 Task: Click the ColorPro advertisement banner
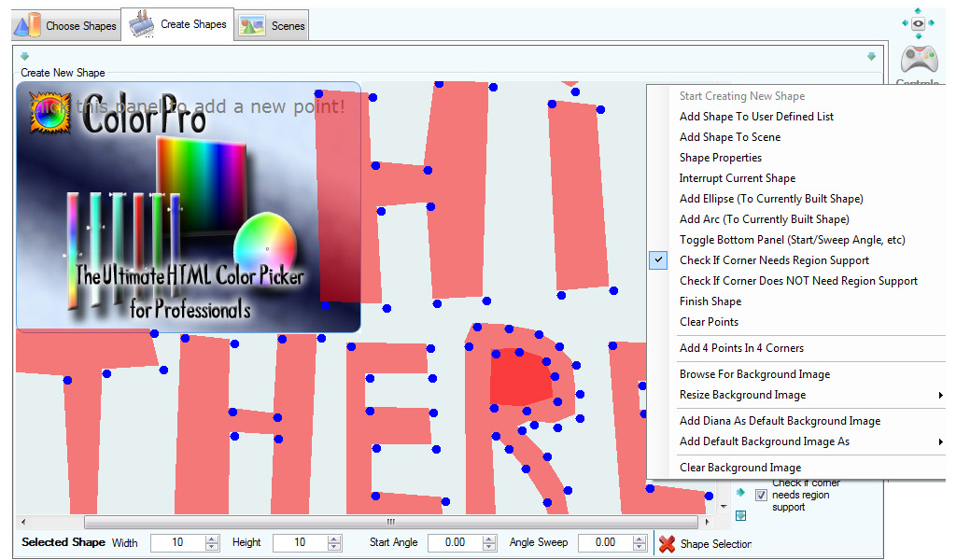pos(189,207)
